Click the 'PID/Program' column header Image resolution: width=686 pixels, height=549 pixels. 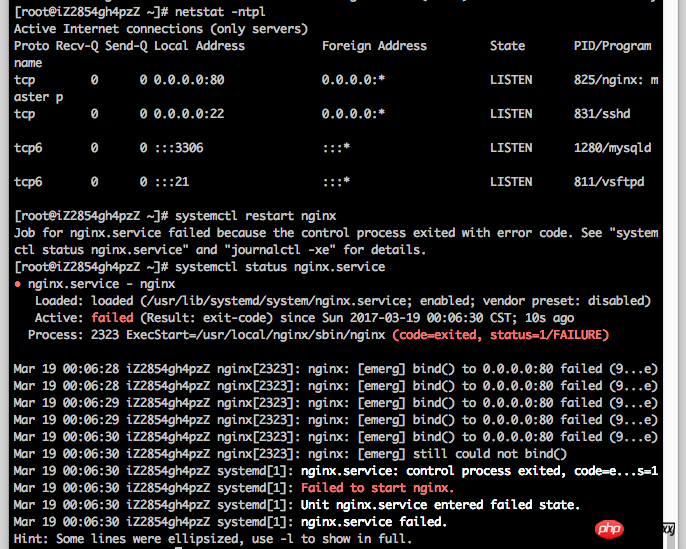coord(612,46)
